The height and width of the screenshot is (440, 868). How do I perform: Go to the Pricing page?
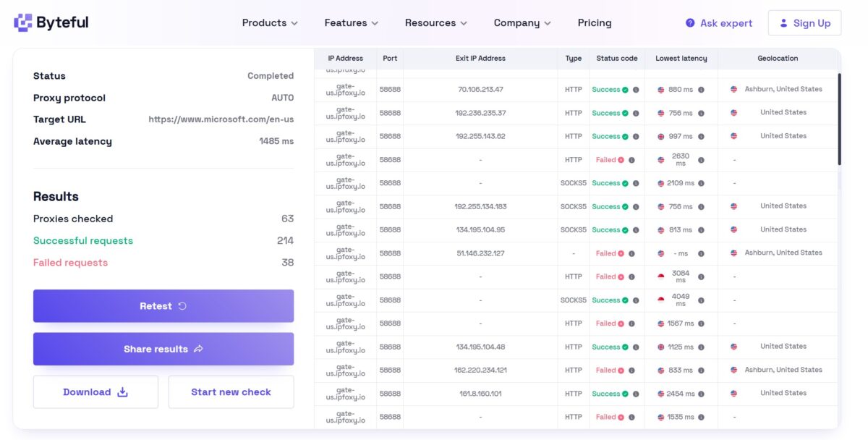(x=595, y=23)
